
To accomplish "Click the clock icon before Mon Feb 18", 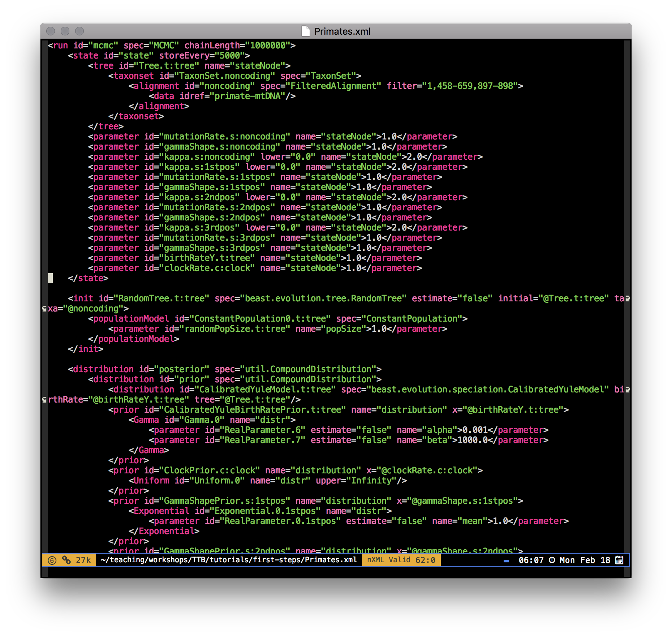I will pyautogui.click(x=552, y=560).
